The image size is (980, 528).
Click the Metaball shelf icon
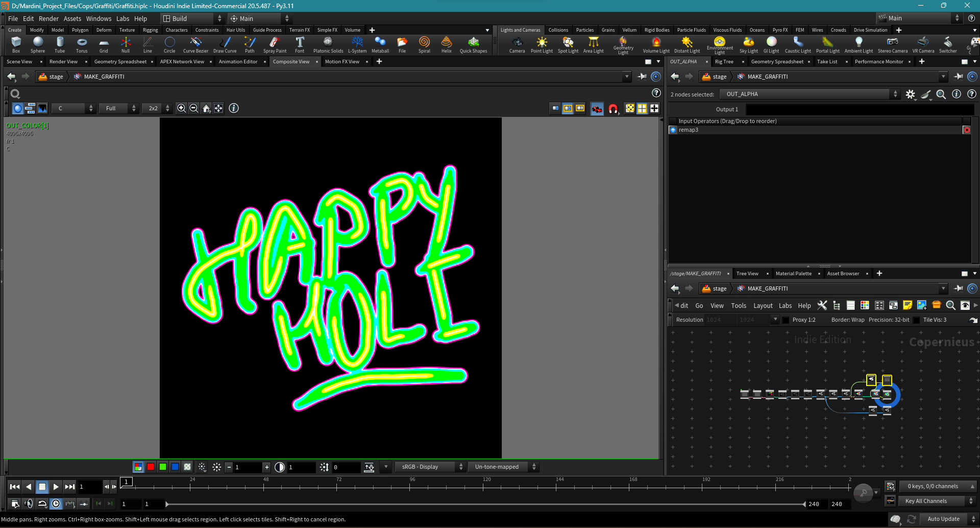pos(380,44)
